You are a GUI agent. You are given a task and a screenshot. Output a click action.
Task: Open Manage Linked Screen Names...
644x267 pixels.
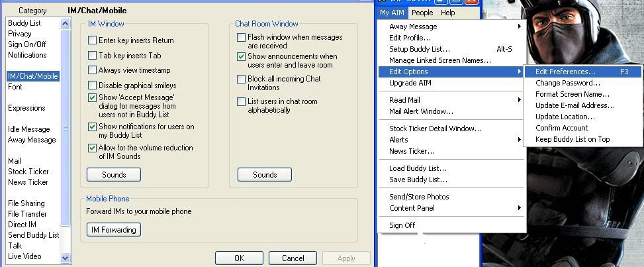point(452,60)
